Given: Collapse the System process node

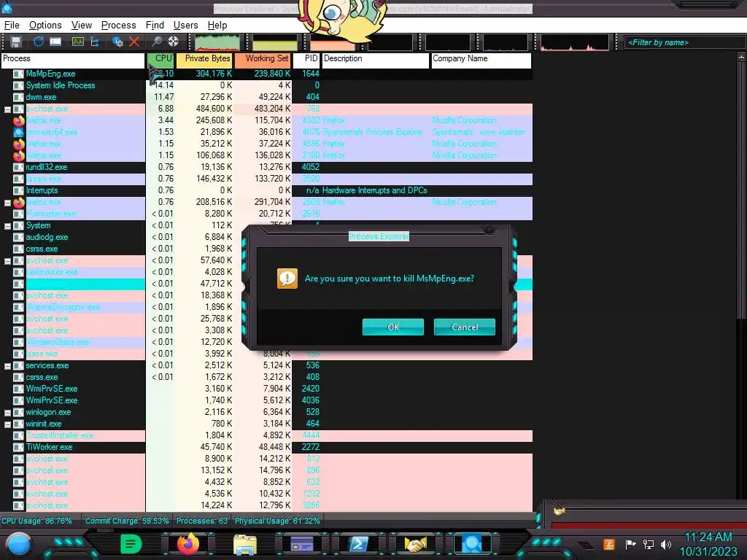Looking at the screenshot, I should (7, 226).
